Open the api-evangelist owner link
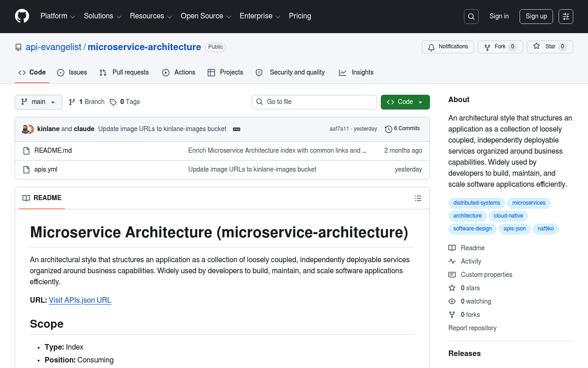 (x=53, y=47)
